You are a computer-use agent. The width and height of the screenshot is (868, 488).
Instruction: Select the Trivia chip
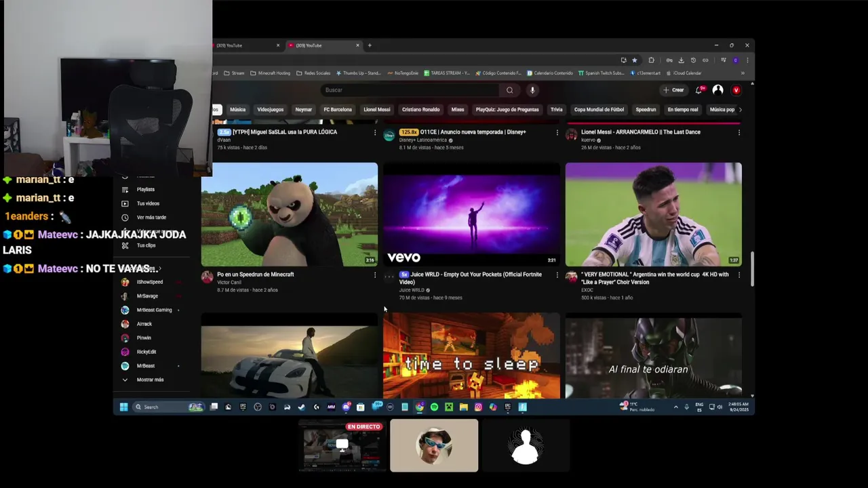(x=557, y=110)
